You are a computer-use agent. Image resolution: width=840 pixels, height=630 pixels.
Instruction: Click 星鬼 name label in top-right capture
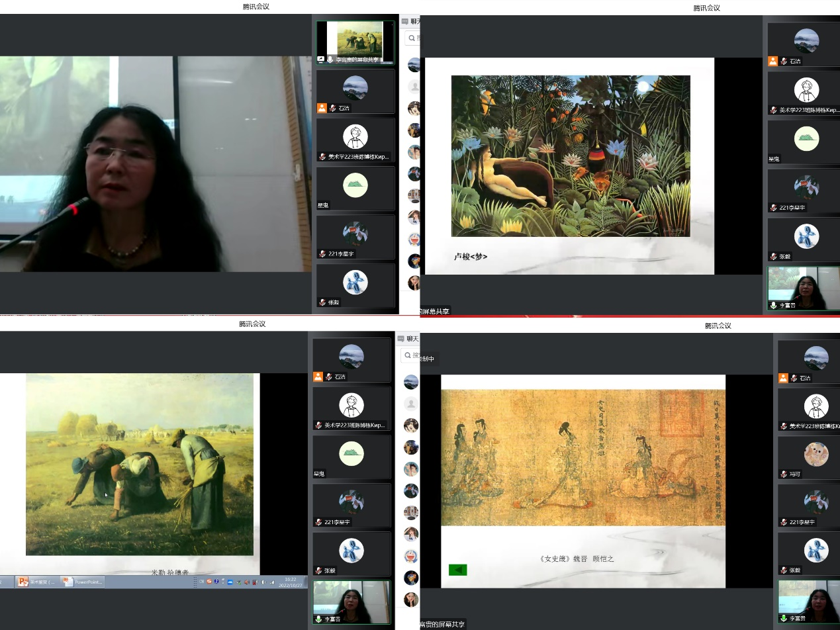point(774,159)
